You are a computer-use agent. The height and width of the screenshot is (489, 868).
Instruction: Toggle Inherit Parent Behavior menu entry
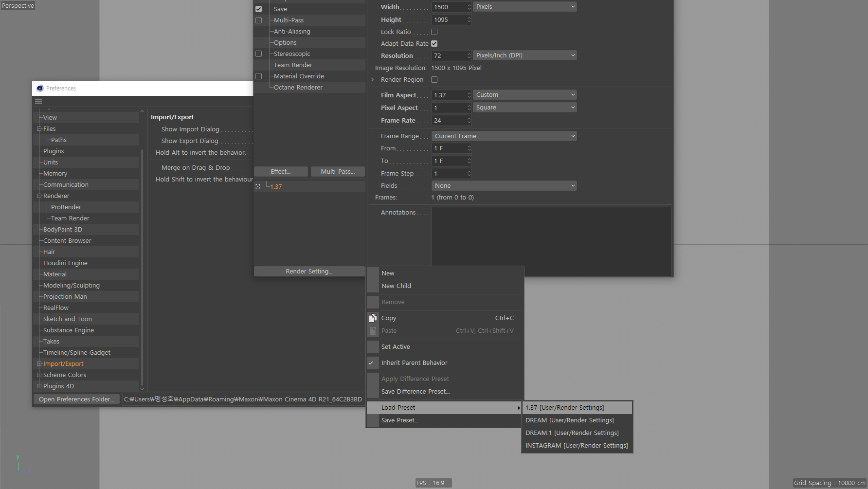445,362
